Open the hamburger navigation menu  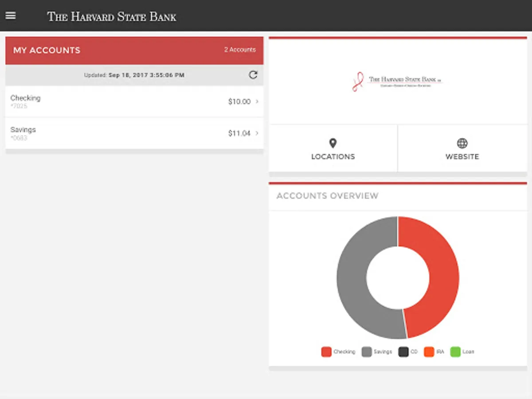11,16
